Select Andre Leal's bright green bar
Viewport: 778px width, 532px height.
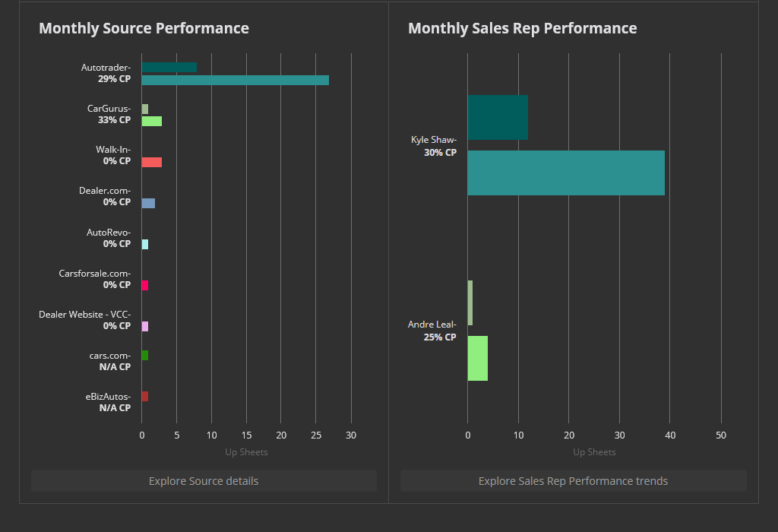pos(477,358)
